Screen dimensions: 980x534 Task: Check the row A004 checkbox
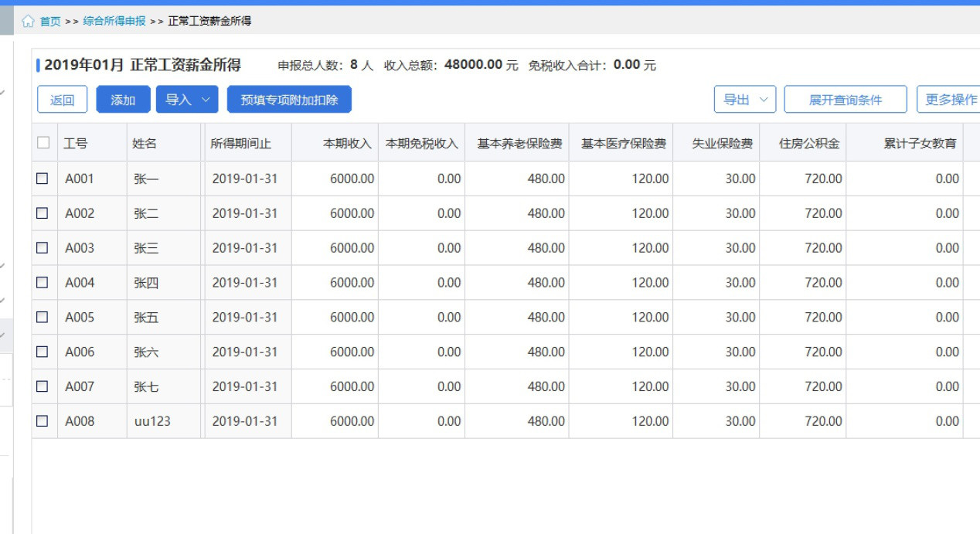(x=43, y=283)
